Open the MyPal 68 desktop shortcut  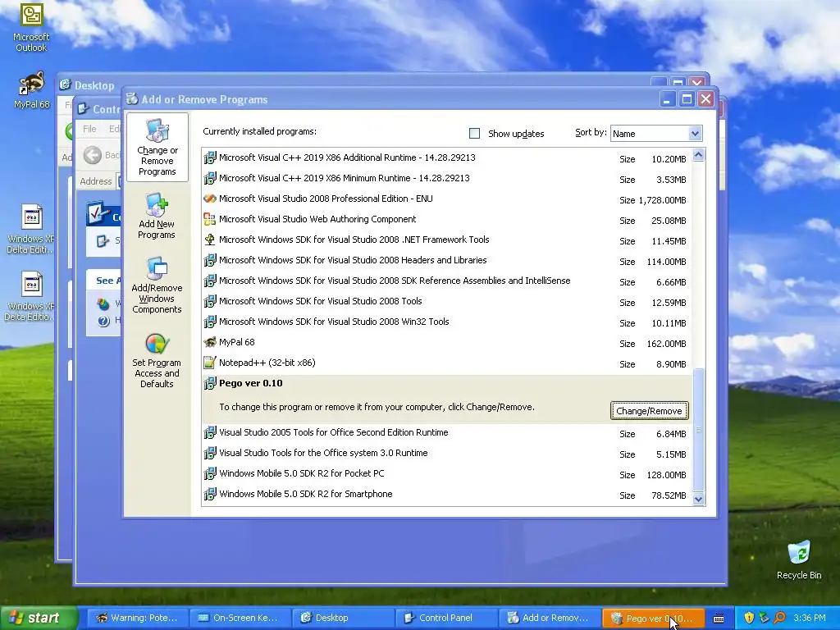tap(31, 90)
